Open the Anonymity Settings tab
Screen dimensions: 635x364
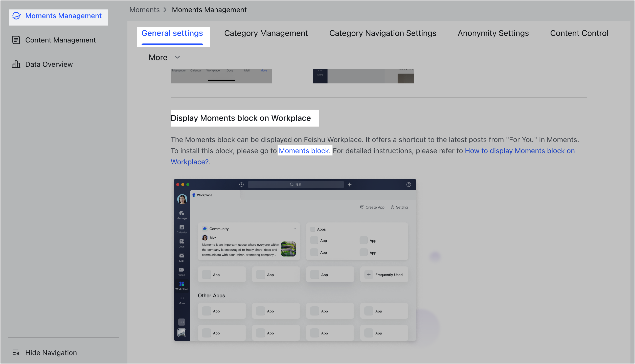tap(493, 33)
